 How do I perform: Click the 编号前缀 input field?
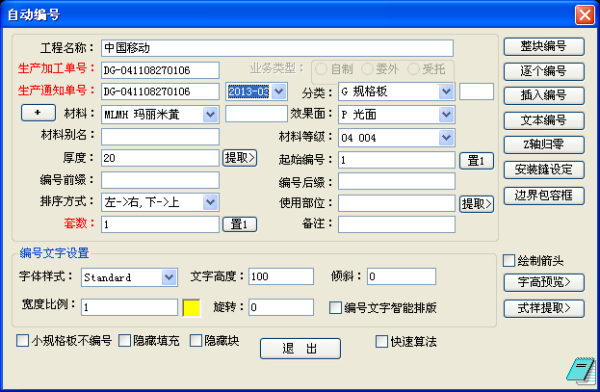[160, 180]
